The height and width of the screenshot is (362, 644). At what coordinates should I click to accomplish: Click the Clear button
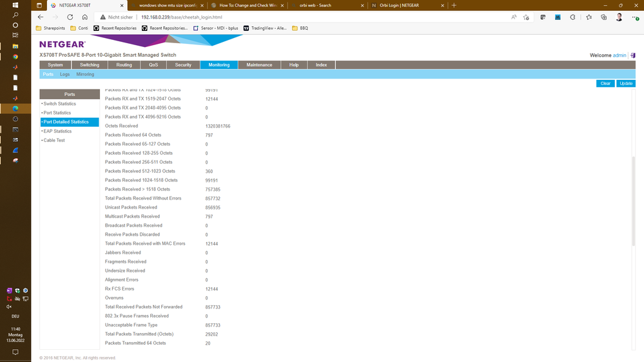(x=605, y=83)
